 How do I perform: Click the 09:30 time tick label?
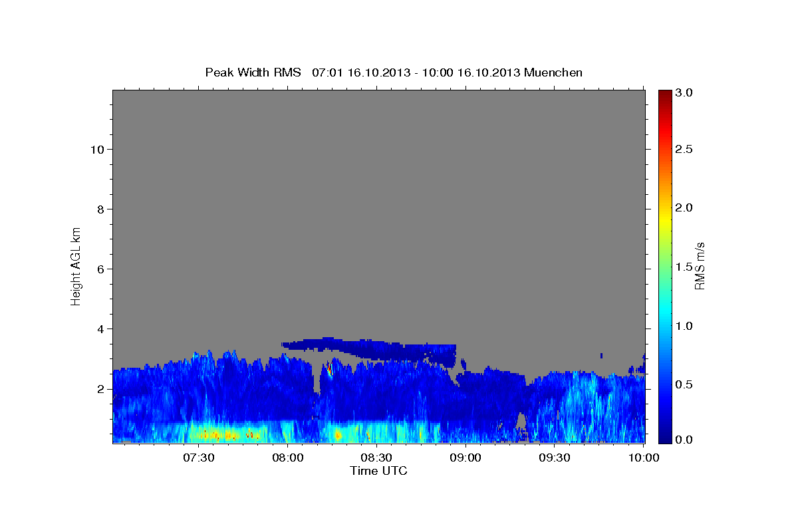(554, 458)
